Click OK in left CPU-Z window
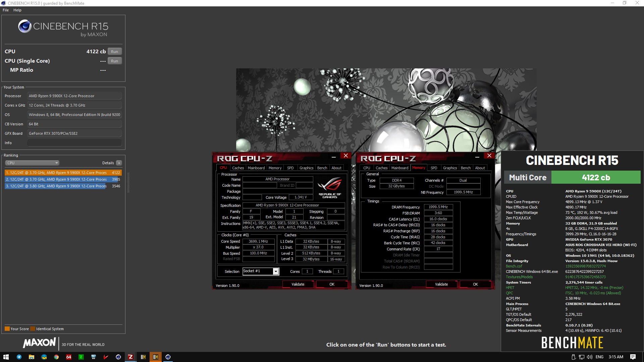The height and width of the screenshot is (362, 644). [x=332, y=284]
